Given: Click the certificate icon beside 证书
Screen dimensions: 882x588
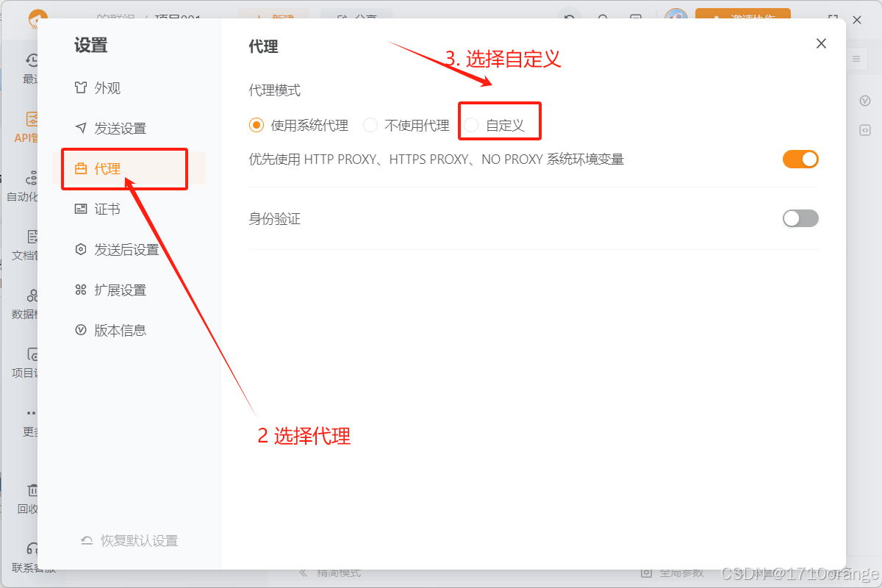Looking at the screenshot, I should 81,209.
